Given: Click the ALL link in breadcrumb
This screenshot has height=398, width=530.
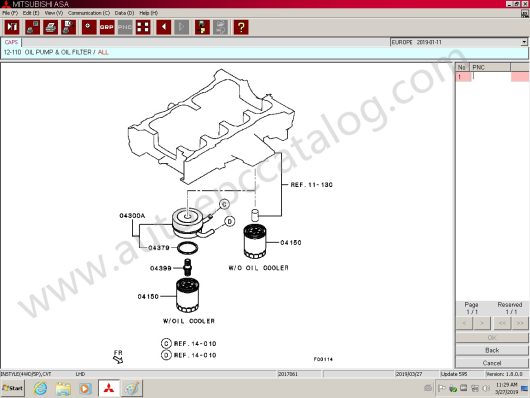Looking at the screenshot, I should point(103,52).
